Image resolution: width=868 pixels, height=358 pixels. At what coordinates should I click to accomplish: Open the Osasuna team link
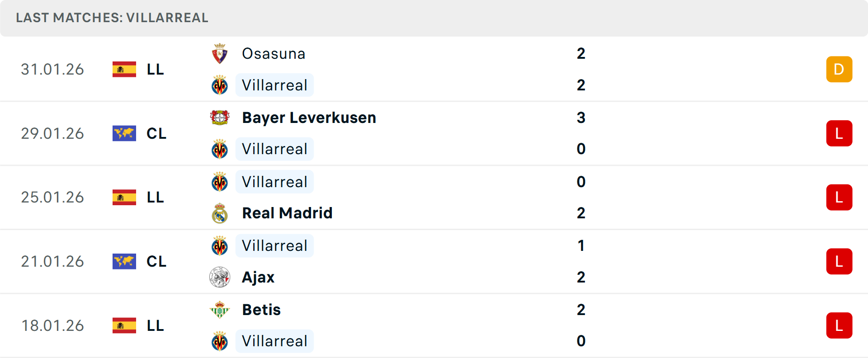(274, 54)
